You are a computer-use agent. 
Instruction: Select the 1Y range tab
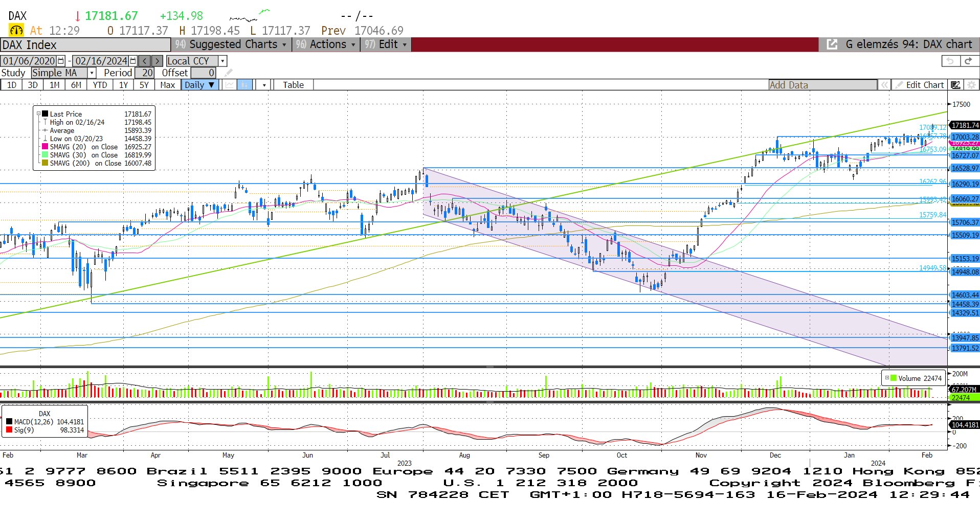pyautogui.click(x=123, y=85)
